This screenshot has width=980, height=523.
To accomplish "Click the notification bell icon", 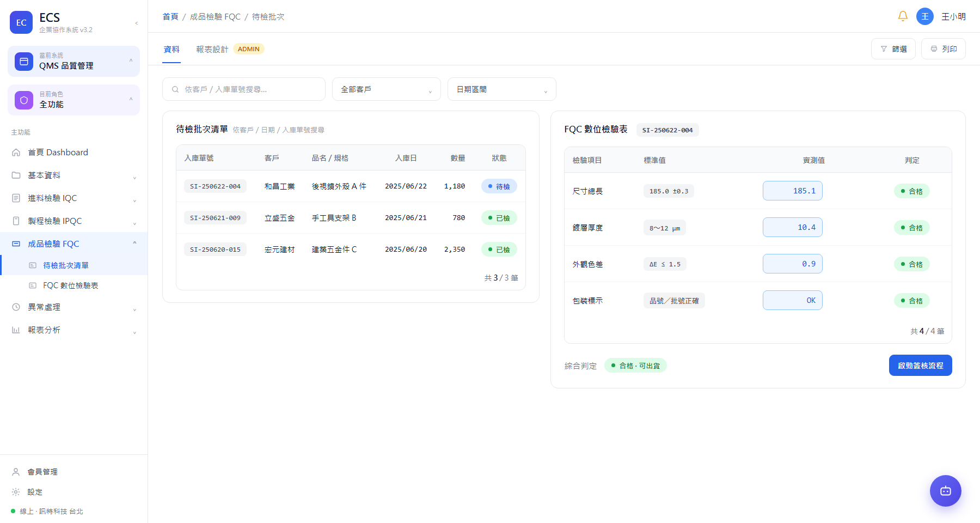I will (903, 16).
